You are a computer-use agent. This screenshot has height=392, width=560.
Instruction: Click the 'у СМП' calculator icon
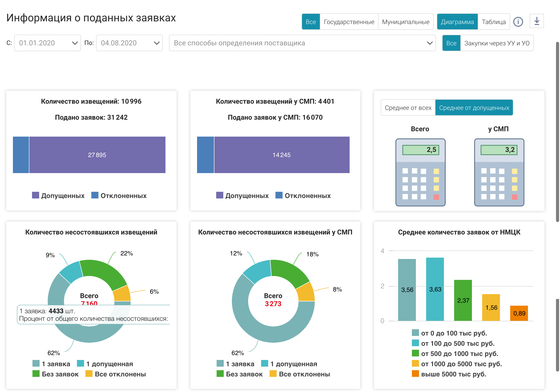coord(499,172)
